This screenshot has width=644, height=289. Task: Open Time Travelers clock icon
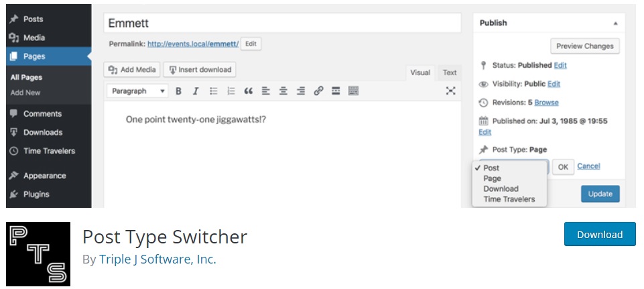tap(14, 151)
